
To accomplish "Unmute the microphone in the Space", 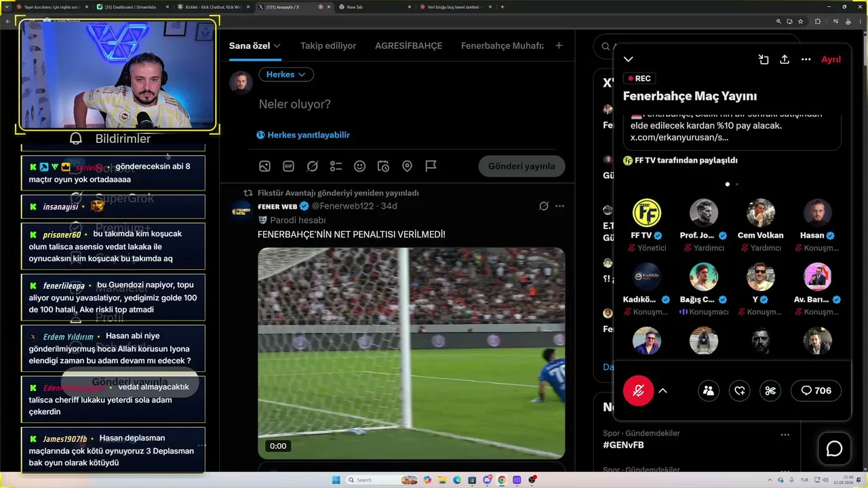I will [639, 390].
